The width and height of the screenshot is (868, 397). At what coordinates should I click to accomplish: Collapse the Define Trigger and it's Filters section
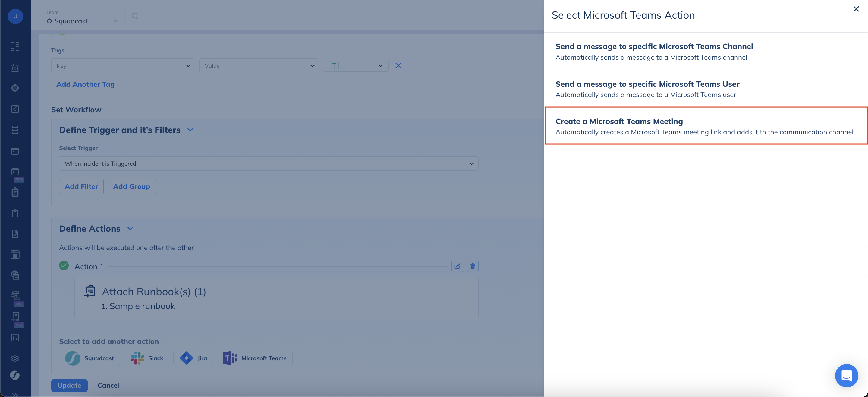[x=190, y=130]
